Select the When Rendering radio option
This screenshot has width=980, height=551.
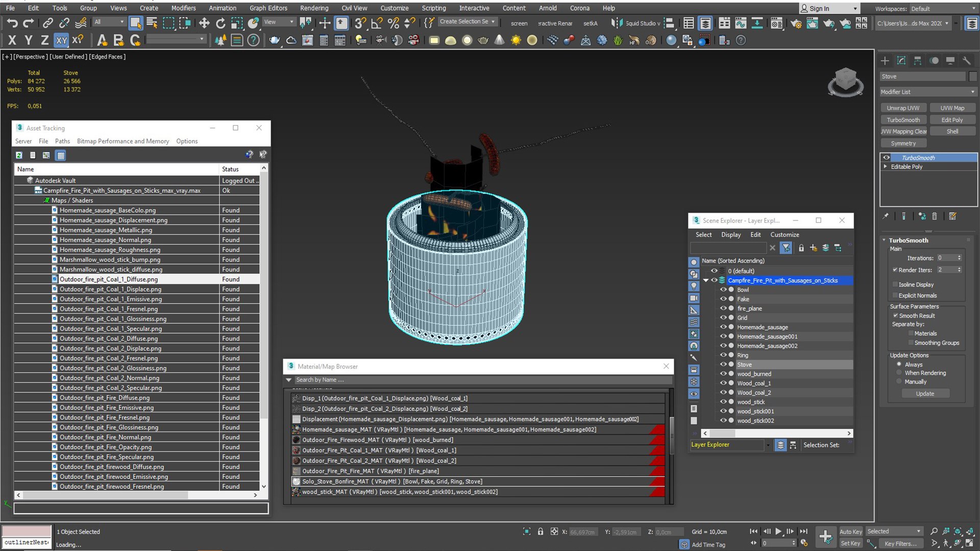pyautogui.click(x=899, y=373)
